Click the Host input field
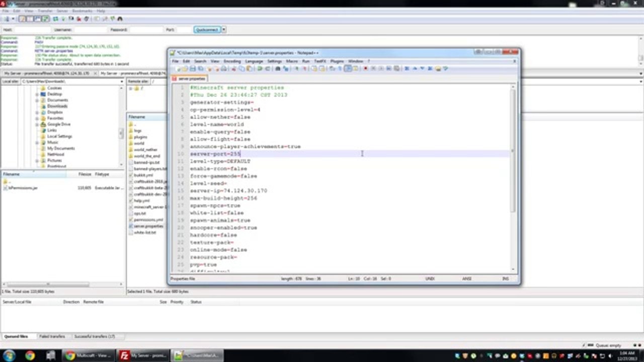This screenshot has height=362, width=644. pos(32,30)
